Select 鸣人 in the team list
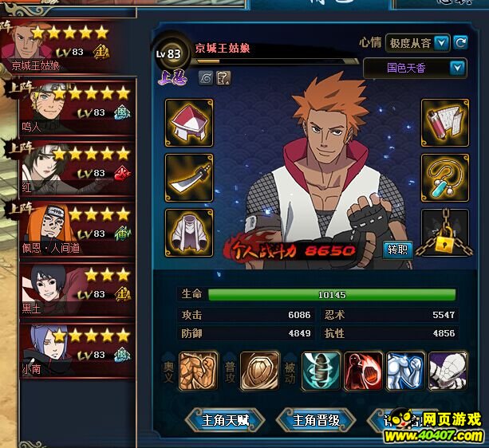Screen dimensions: 489x448 coord(77,108)
